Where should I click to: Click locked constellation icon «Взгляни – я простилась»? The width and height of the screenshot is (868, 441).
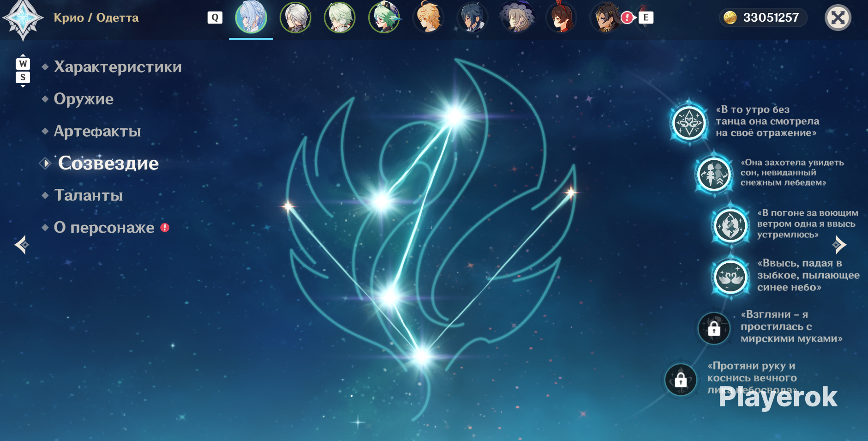pyautogui.click(x=714, y=328)
